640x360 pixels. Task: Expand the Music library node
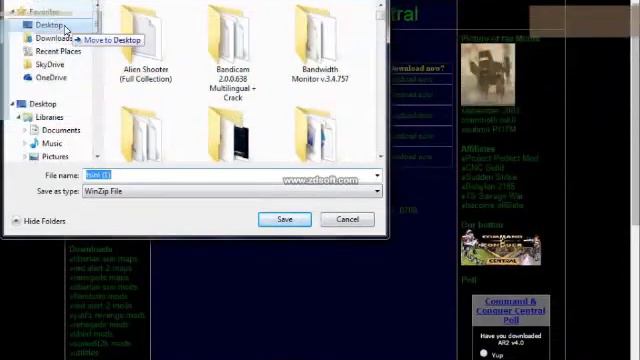25,143
